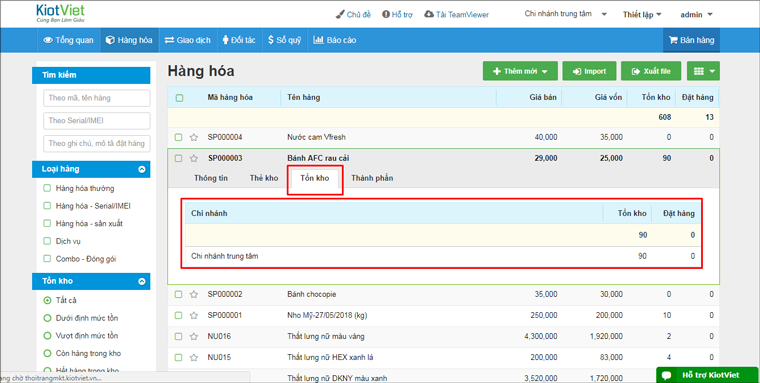The width and height of the screenshot is (760, 383).
Task: Select the Còn hàng trong kho radio
Action: tap(48, 353)
